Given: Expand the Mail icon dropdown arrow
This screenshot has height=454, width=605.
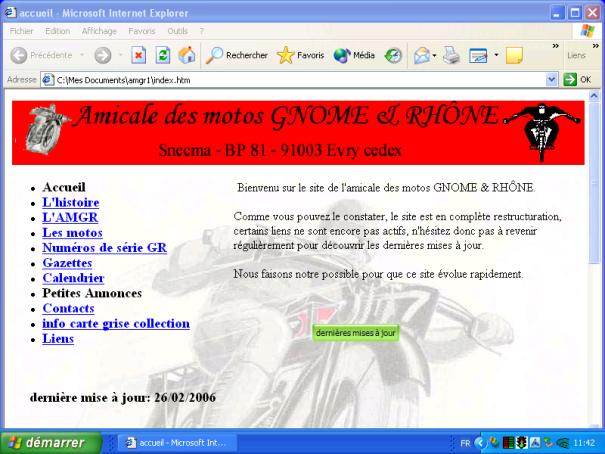Looking at the screenshot, I should (x=434, y=56).
